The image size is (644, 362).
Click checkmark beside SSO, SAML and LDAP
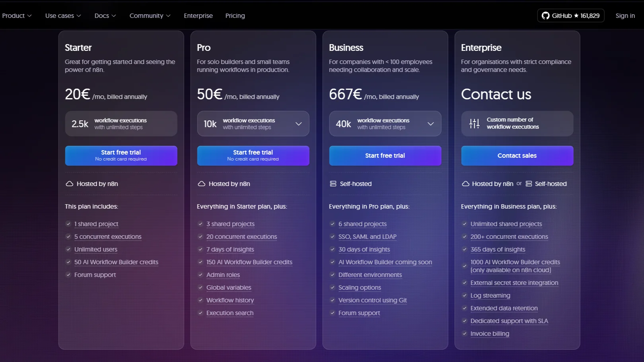(333, 237)
